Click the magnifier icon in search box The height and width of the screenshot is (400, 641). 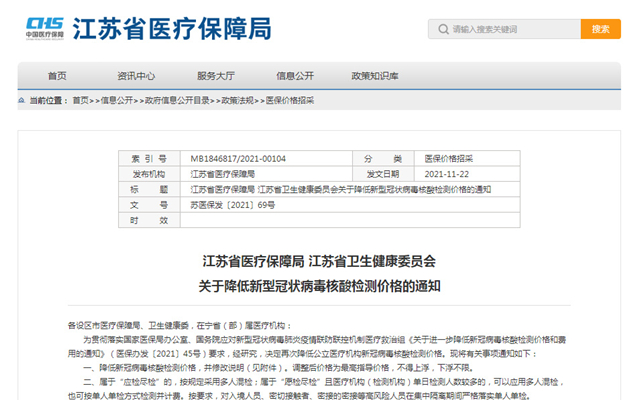click(x=441, y=29)
